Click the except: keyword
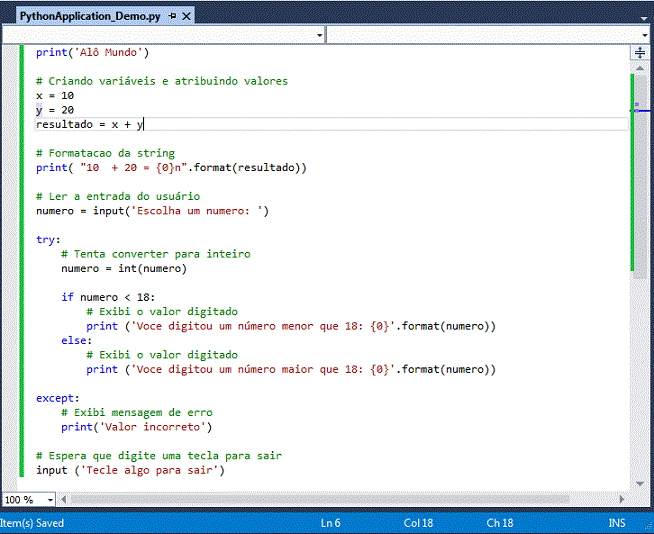654x534 pixels. pyautogui.click(x=58, y=398)
